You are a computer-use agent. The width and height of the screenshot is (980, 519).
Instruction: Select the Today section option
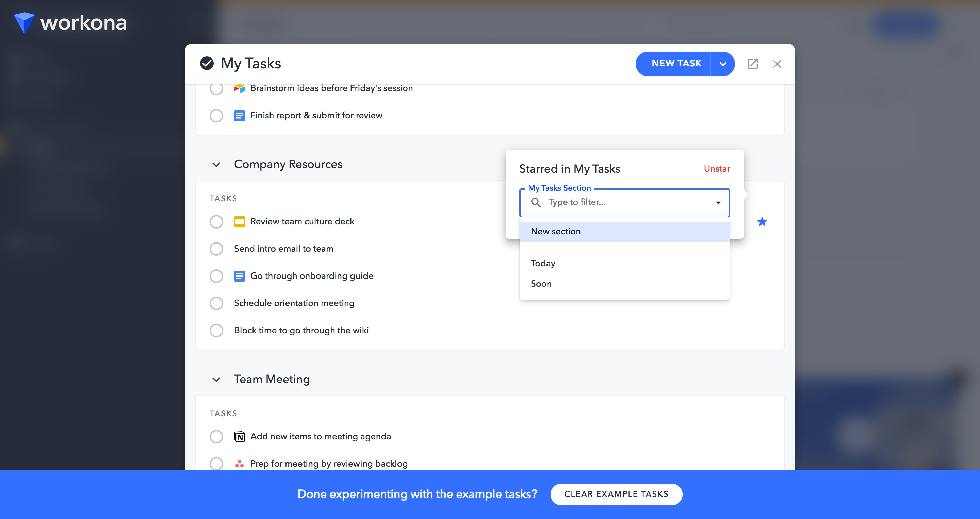coord(624,263)
